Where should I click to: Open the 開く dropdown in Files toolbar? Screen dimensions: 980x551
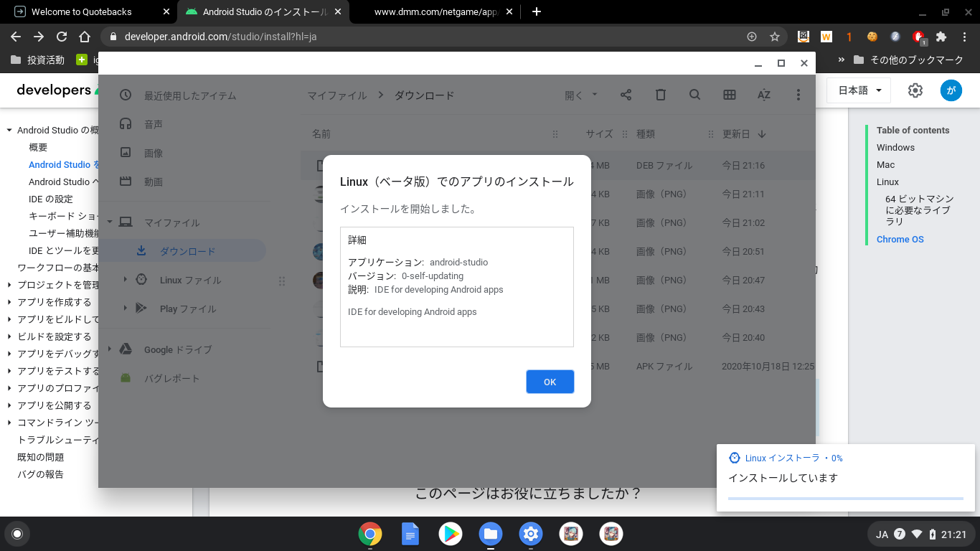click(x=581, y=95)
